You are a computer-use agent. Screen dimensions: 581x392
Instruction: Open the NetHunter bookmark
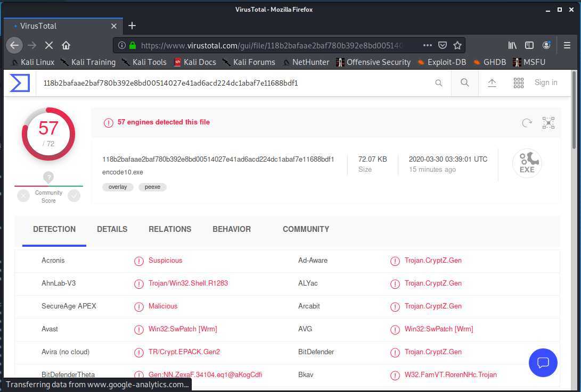pos(306,62)
